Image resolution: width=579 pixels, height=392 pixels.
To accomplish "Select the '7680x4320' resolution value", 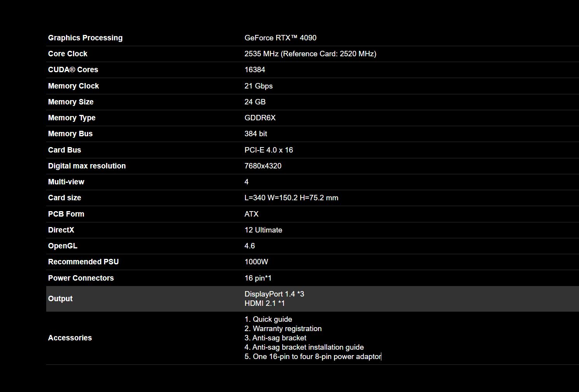I will 263,166.
